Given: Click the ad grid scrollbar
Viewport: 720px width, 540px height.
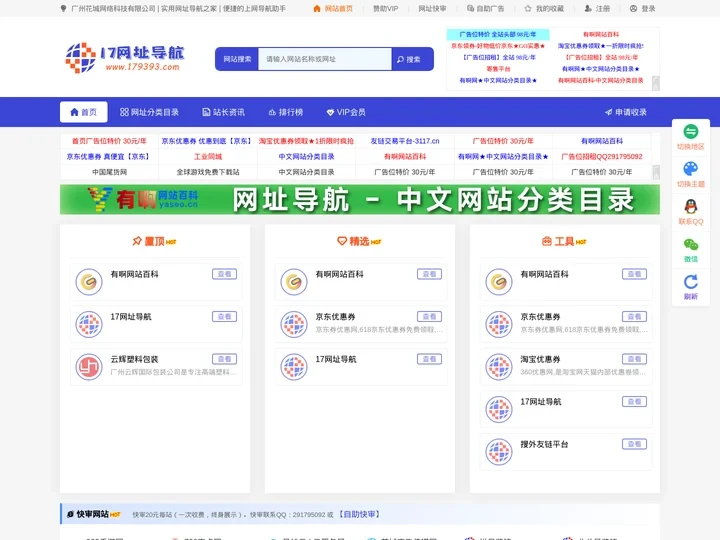Looking at the screenshot, I should click(656, 172).
